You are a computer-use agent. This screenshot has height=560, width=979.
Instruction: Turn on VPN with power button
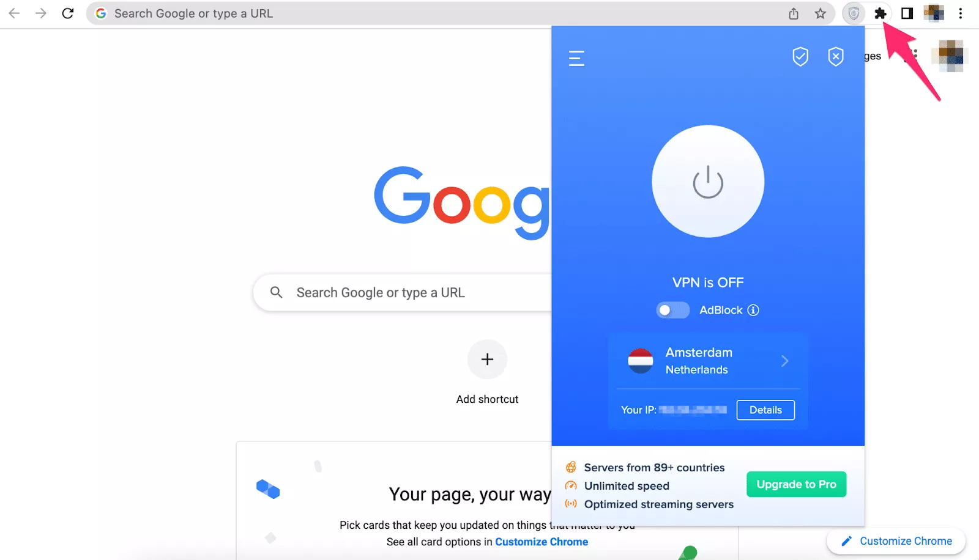coord(708,182)
